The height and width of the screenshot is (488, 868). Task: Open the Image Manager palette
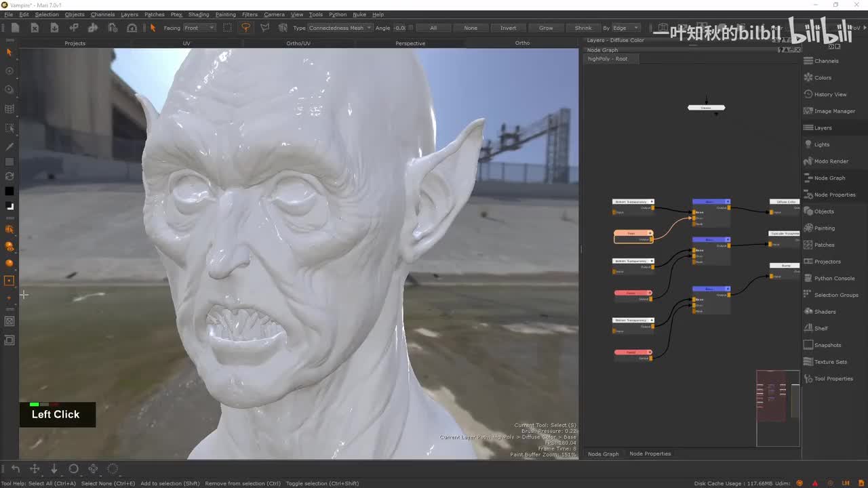tap(834, 111)
